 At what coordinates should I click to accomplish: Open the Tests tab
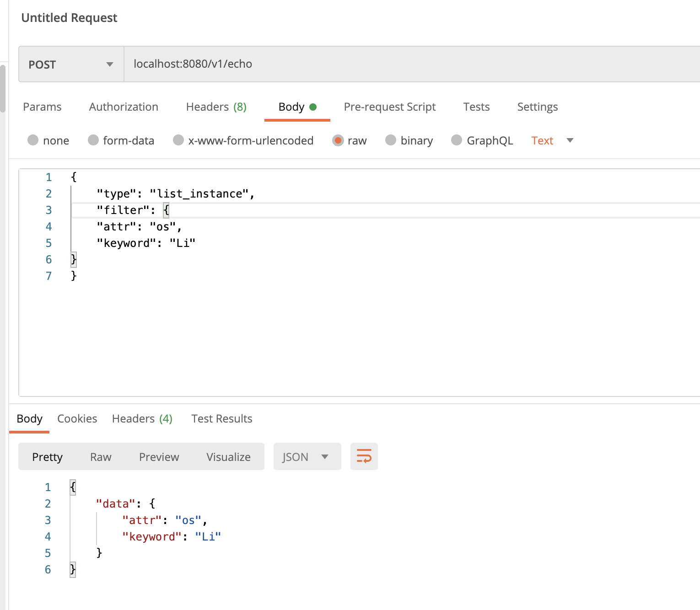[476, 107]
